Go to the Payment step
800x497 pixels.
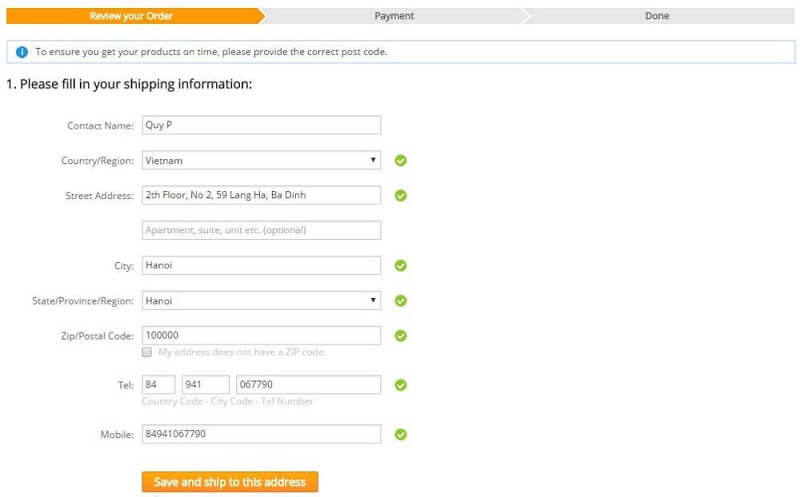tap(394, 16)
